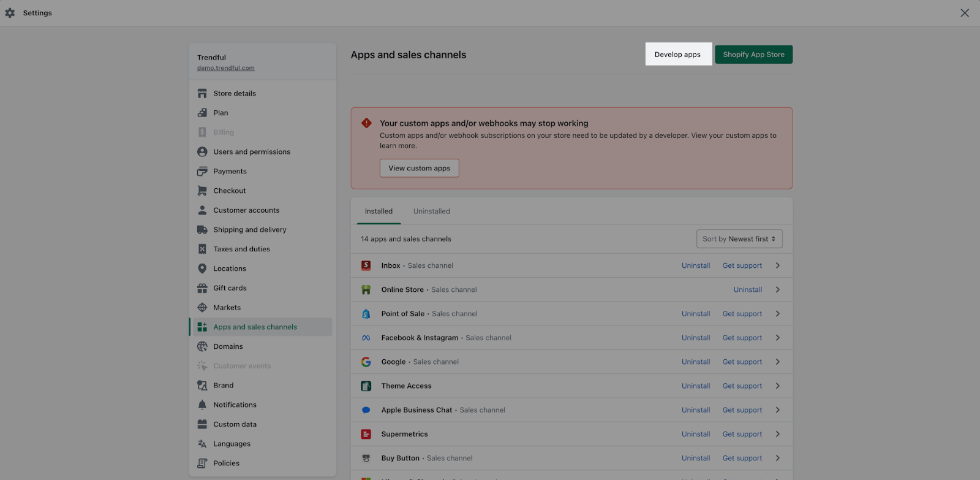Get support for Point of Sale
The image size is (980, 480).
[x=742, y=314]
